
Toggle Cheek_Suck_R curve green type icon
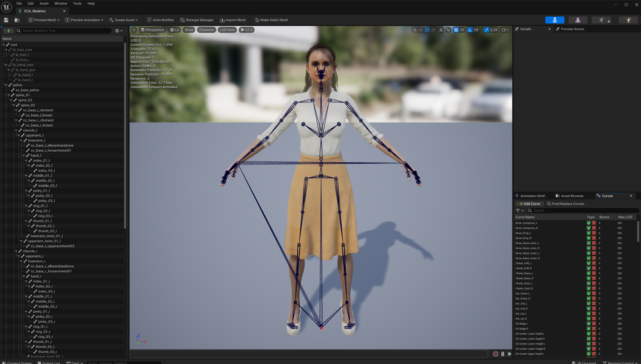588,288
